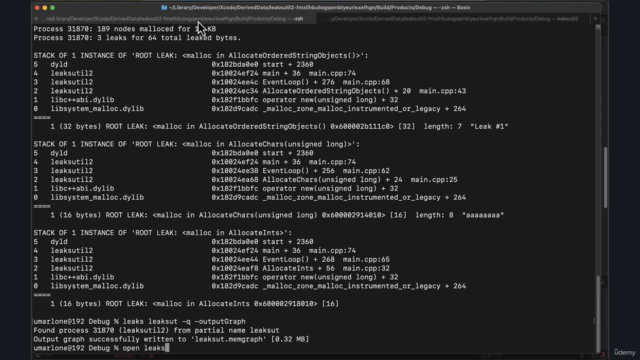Click the red close window button

(x=37, y=8)
